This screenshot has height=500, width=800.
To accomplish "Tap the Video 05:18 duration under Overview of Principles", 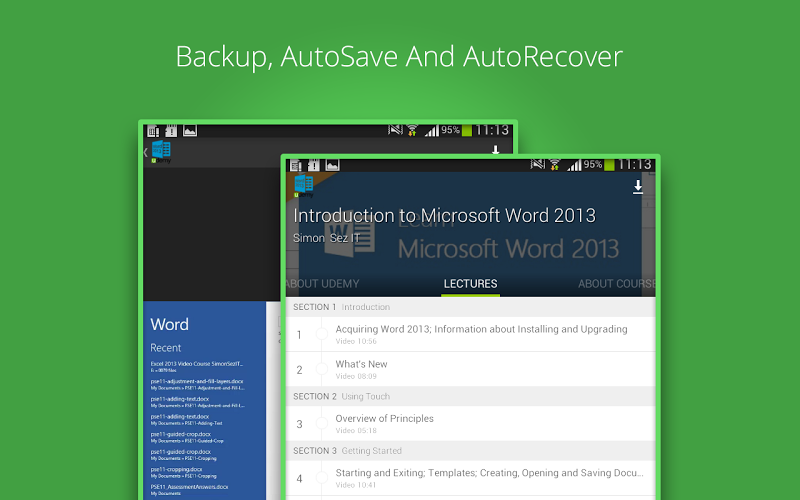I will [x=356, y=431].
